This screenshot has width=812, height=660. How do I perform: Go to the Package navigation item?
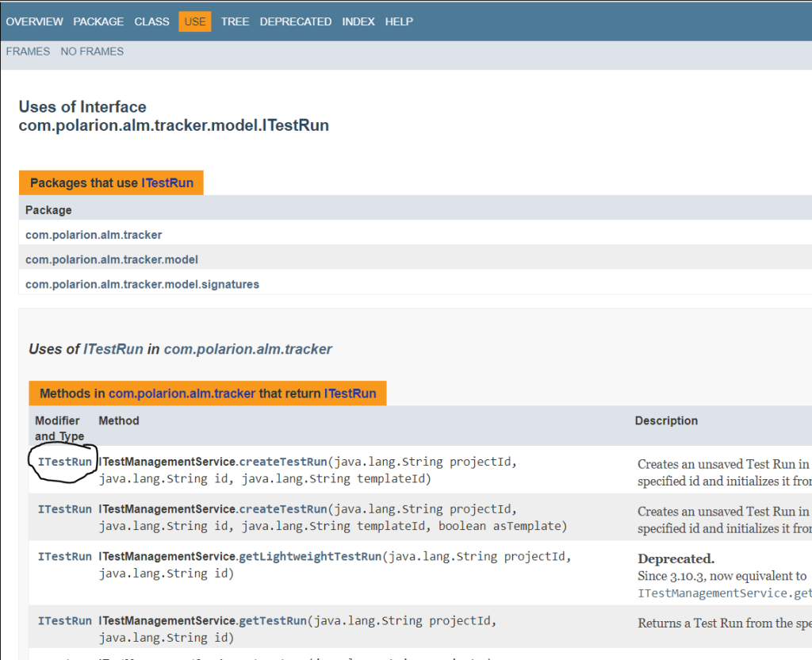(x=98, y=21)
